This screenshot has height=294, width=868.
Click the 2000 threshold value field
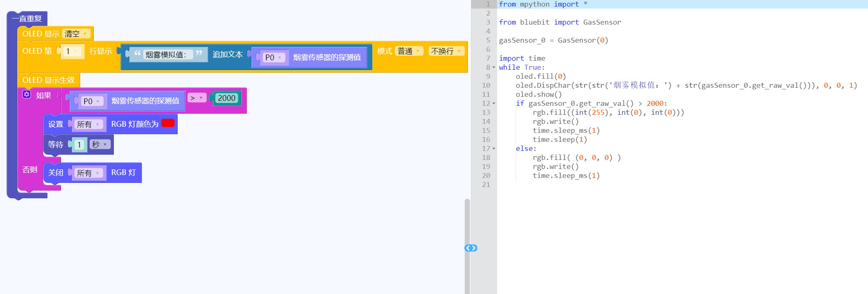(226, 98)
